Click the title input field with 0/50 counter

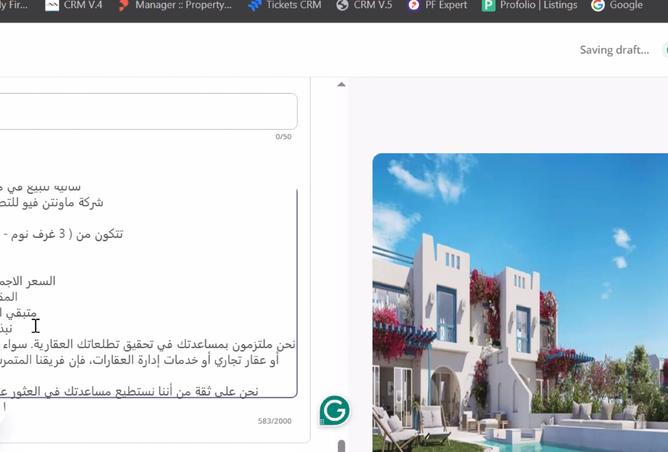click(148, 111)
